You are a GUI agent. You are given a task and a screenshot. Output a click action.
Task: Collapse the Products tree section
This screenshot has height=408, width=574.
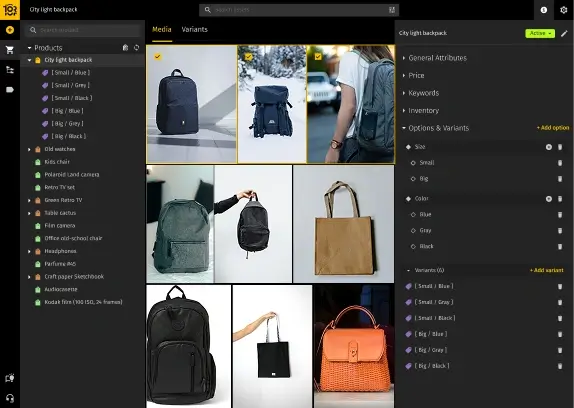(29, 48)
